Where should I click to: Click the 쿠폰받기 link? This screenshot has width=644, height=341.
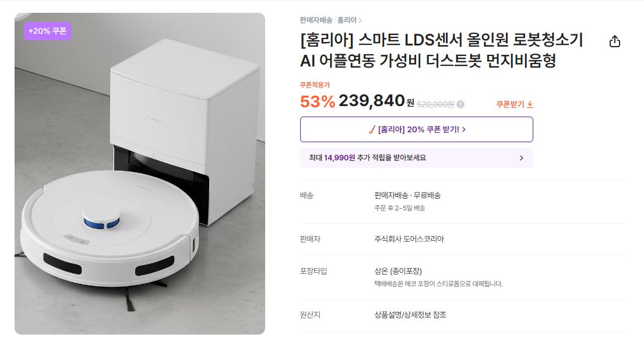(511, 104)
